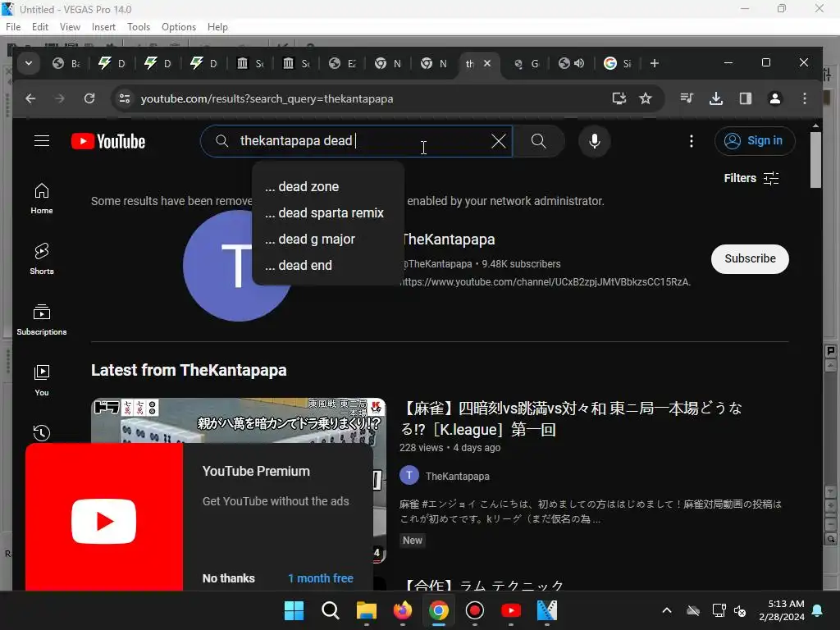The image size is (840, 630).
Task: Click the muted volume tray icon
Action: pos(741,610)
